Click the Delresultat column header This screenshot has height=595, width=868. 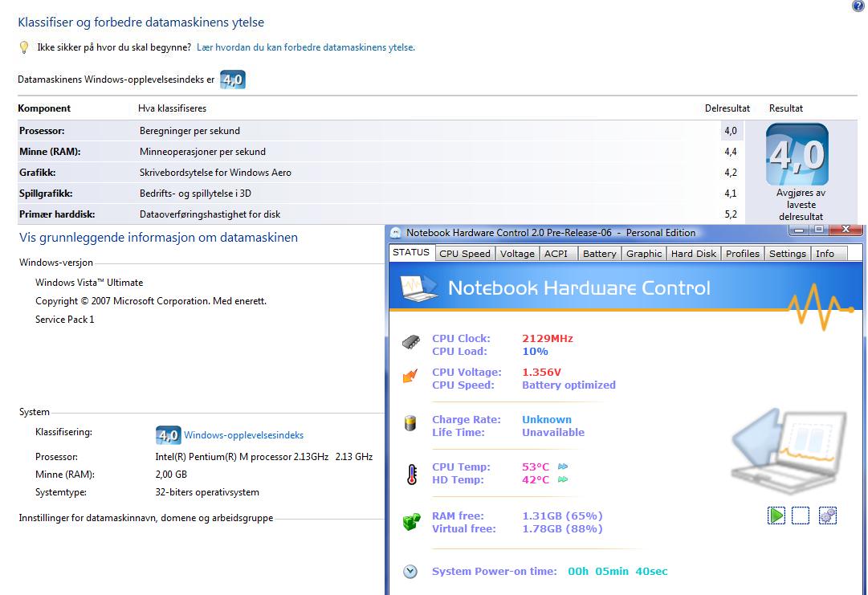(x=727, y=108)
